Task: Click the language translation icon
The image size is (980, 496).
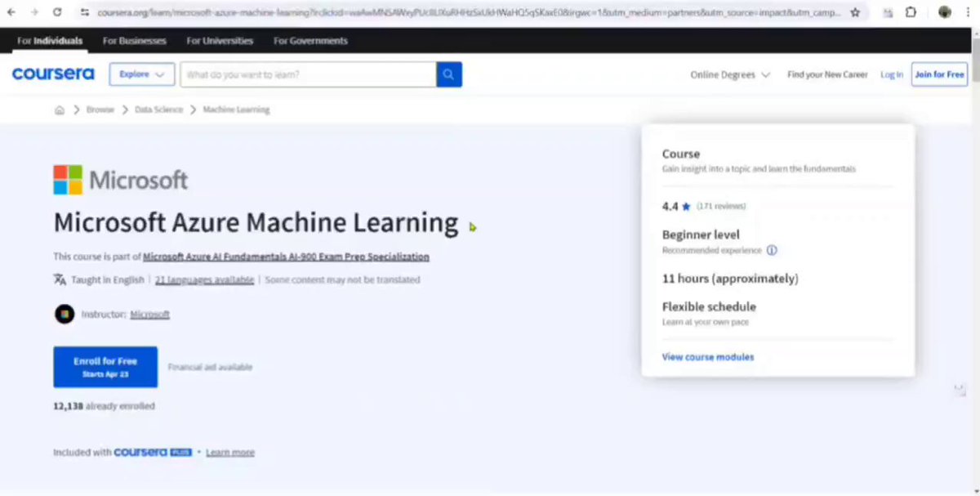Action: (x=60, y=279)
